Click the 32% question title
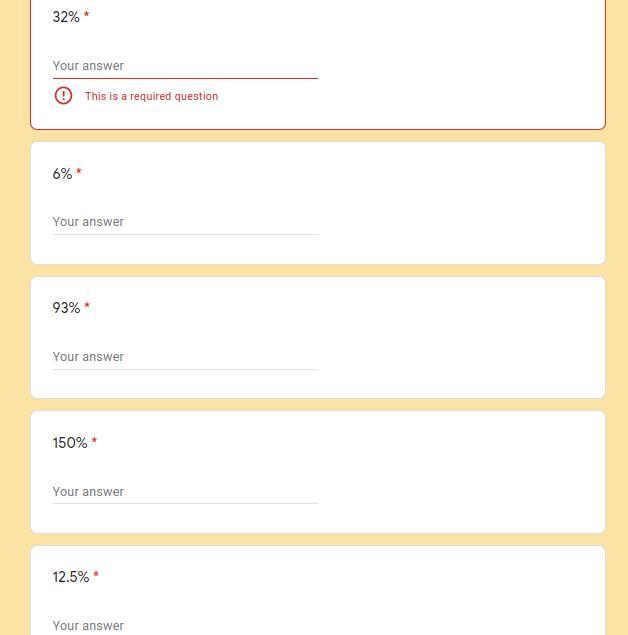The image size is (628, 635). (66, 17)
